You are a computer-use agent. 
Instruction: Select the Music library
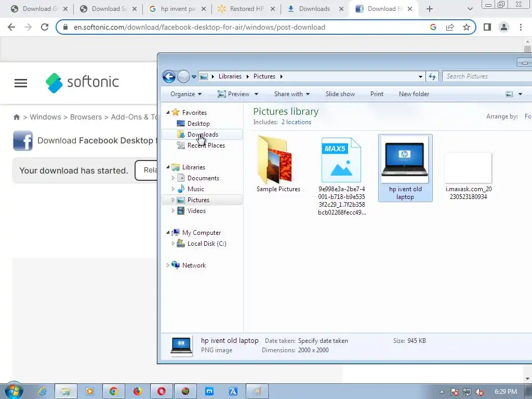[195, 189]
